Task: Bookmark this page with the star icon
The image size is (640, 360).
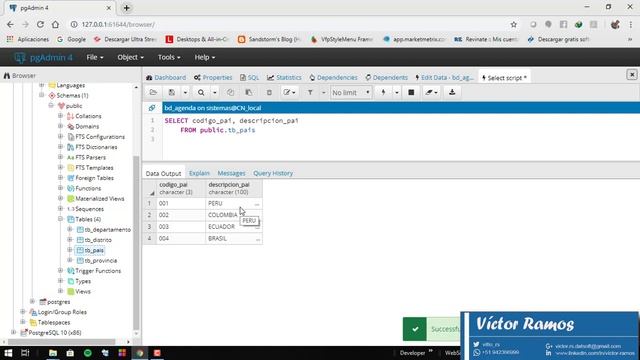Action: [513, 24]
